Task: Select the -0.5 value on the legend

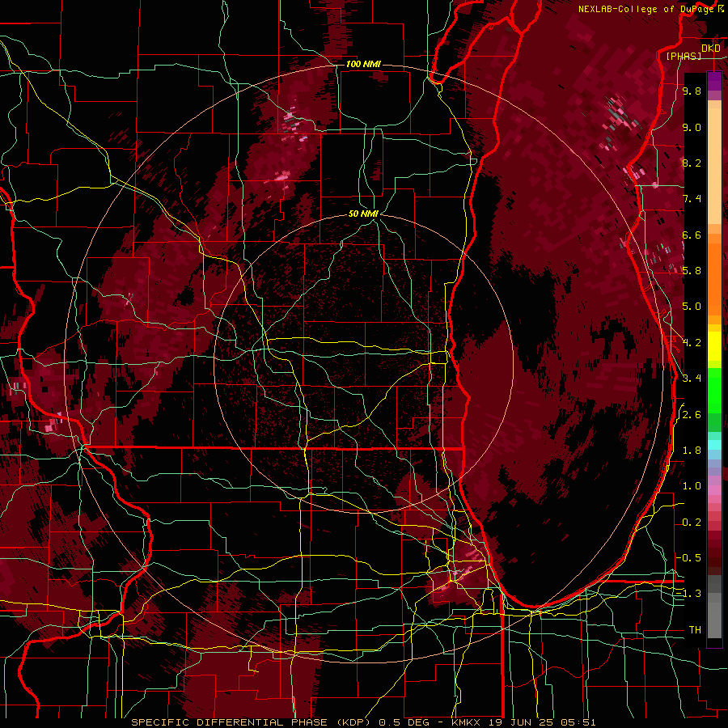Action: pos(689,557)
